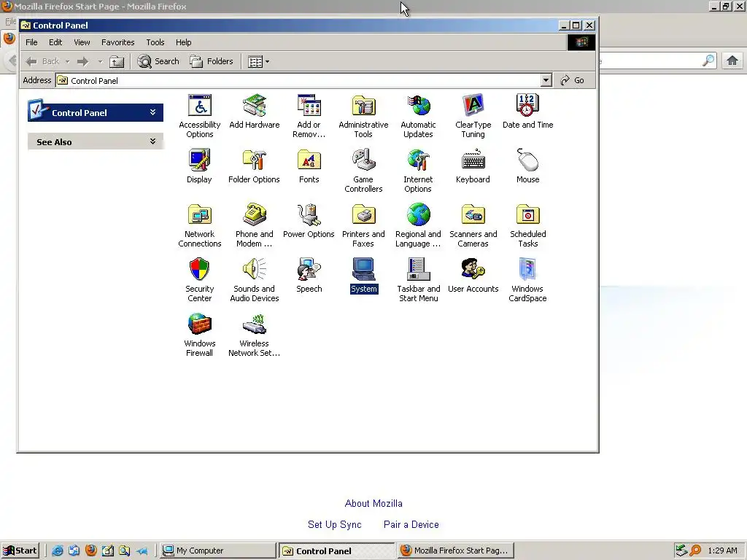
Task: Open the Address bar dropdown arrow
Action: (x=546, y=80)
